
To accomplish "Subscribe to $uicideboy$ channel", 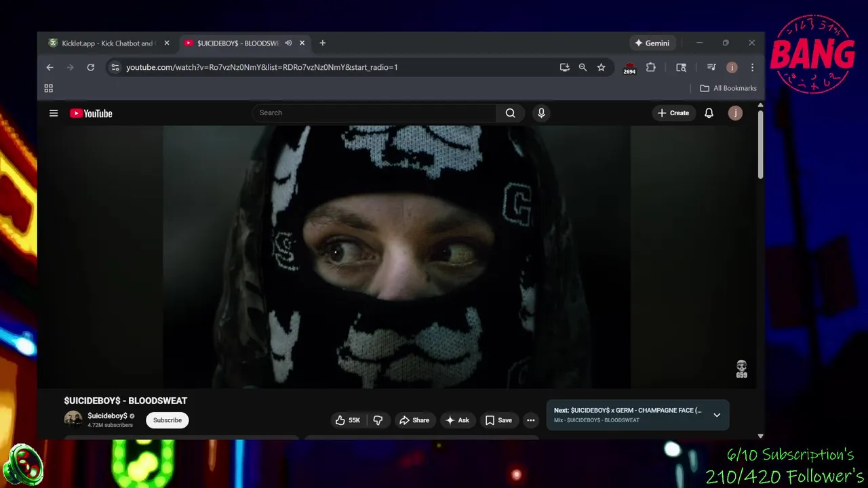I will coord(167,420).
